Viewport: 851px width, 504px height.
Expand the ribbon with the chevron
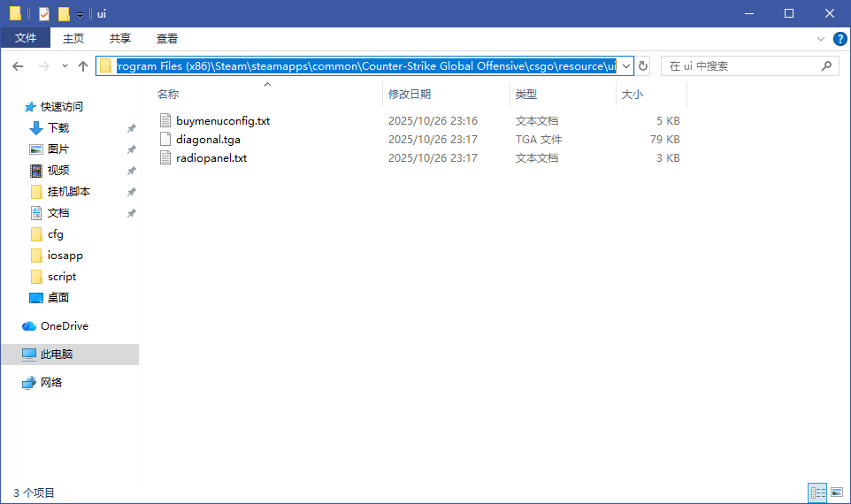coord(821,39)
